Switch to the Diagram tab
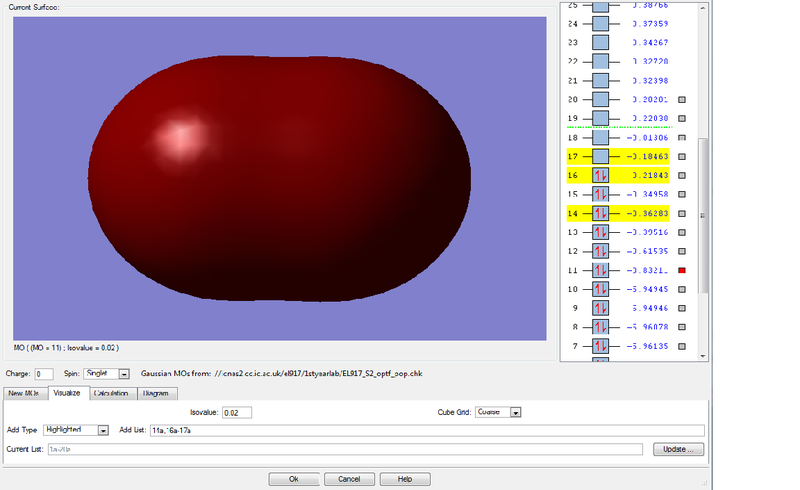Image resolution: width=800 pixels, height=490 pixels. 156,394
